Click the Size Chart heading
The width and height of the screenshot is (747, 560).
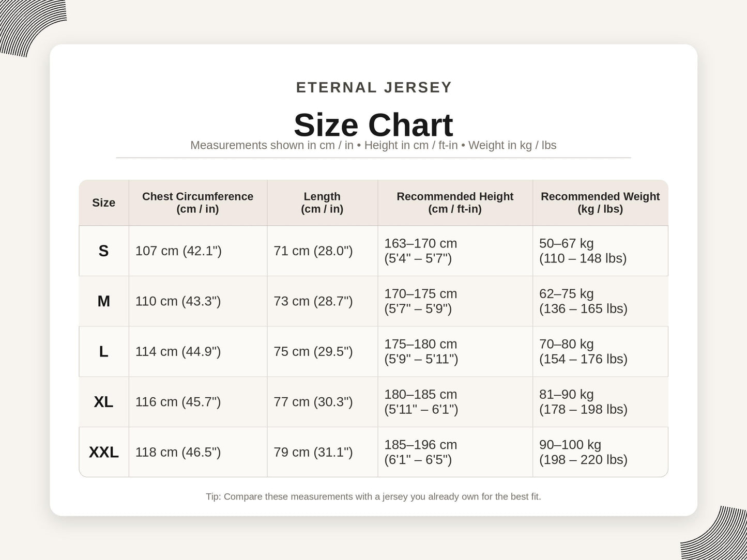click(x=373, y=125)
